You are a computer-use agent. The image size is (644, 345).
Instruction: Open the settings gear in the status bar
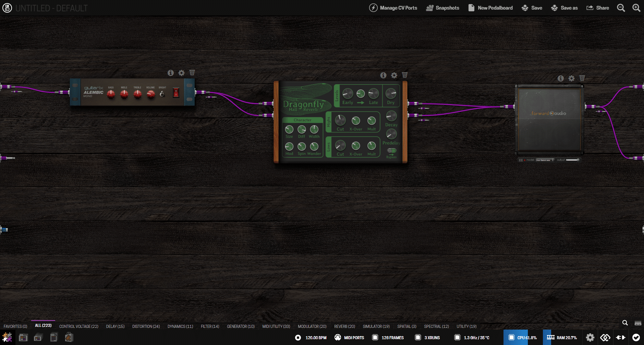coord(590,337)
